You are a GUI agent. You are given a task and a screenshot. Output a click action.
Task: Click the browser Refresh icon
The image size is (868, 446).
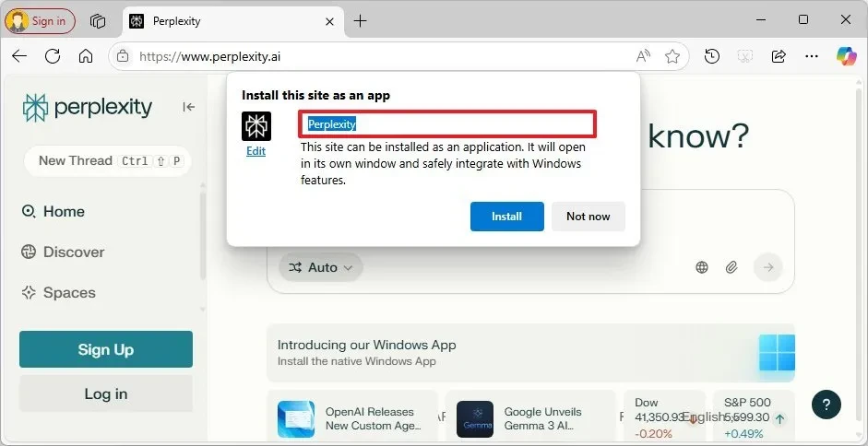click(53, 56)
